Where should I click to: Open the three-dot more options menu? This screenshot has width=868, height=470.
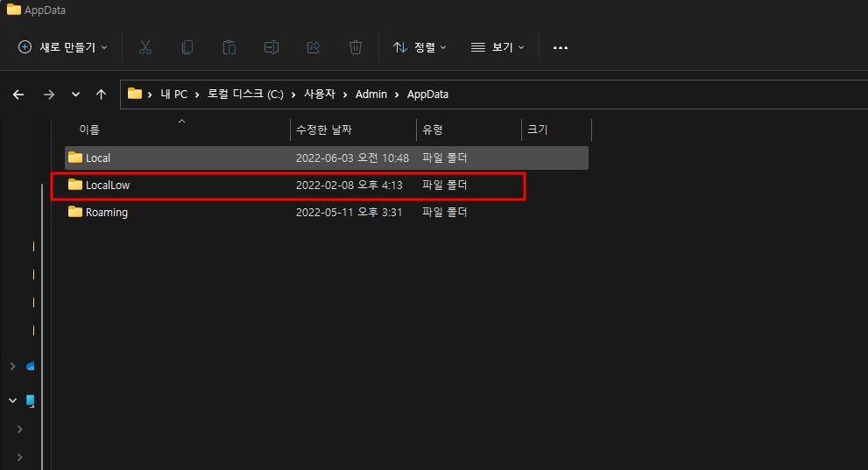coord(561,47)
